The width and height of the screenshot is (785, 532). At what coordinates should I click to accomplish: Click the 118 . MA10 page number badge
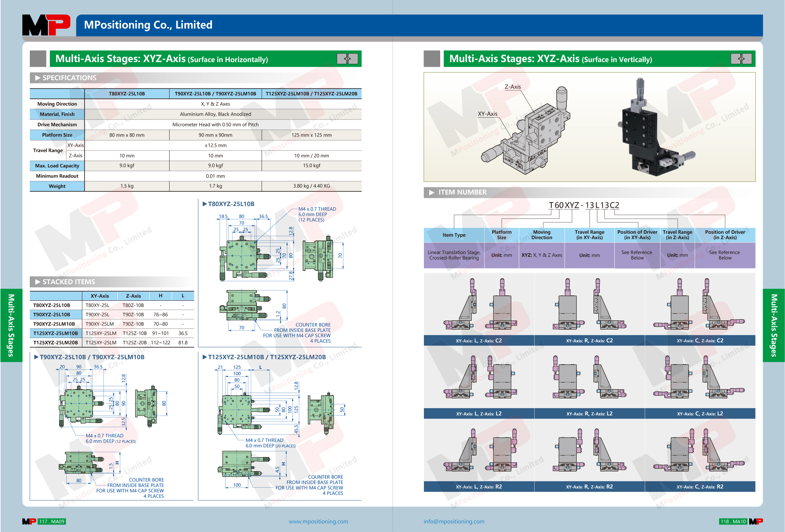(733, 521)
